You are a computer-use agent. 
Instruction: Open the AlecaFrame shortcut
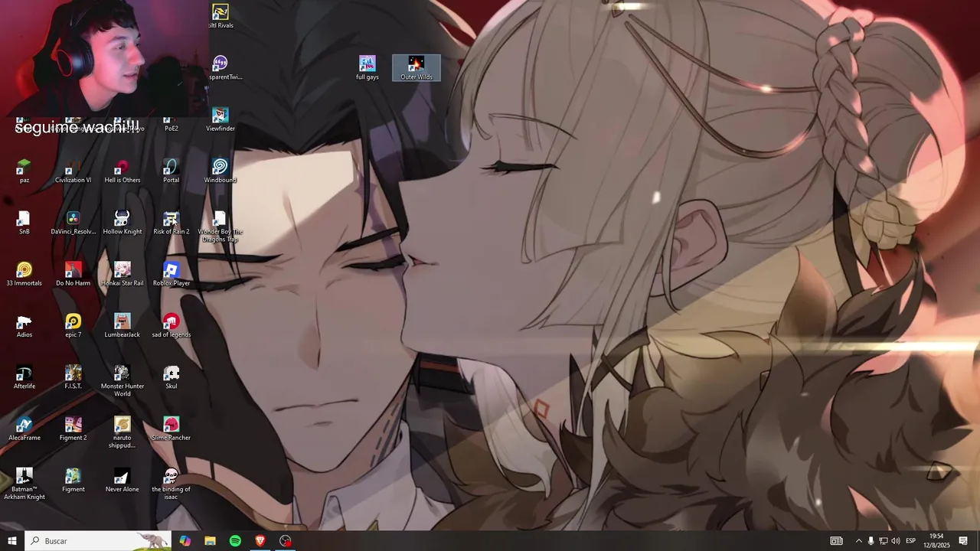[24, 429]
